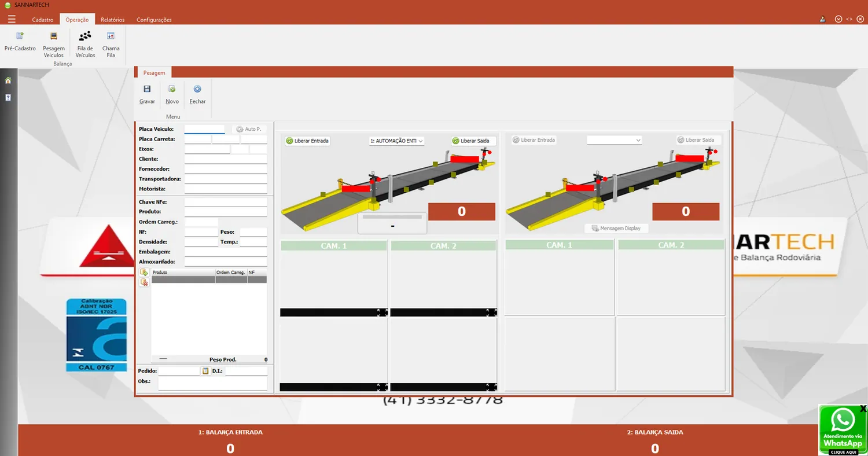Click the Motorista input field
This screenshot has width=868, height=456.
tap(226, 189)
